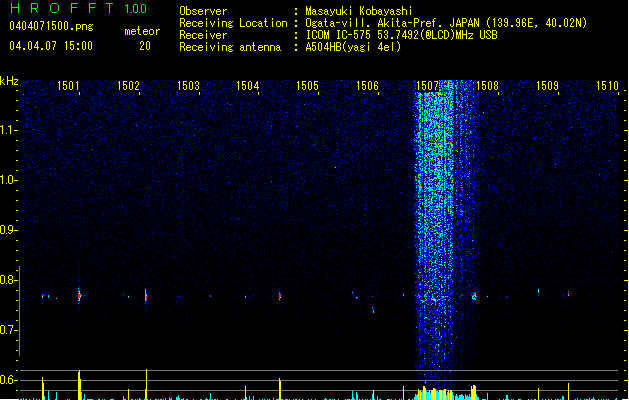
Task: Click the 1504 time axis marker
Action: (x=248, y=86)
